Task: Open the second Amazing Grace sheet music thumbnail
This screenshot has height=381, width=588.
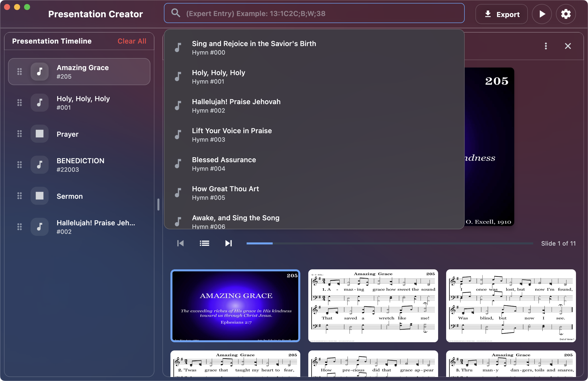Action: (373, 306)
